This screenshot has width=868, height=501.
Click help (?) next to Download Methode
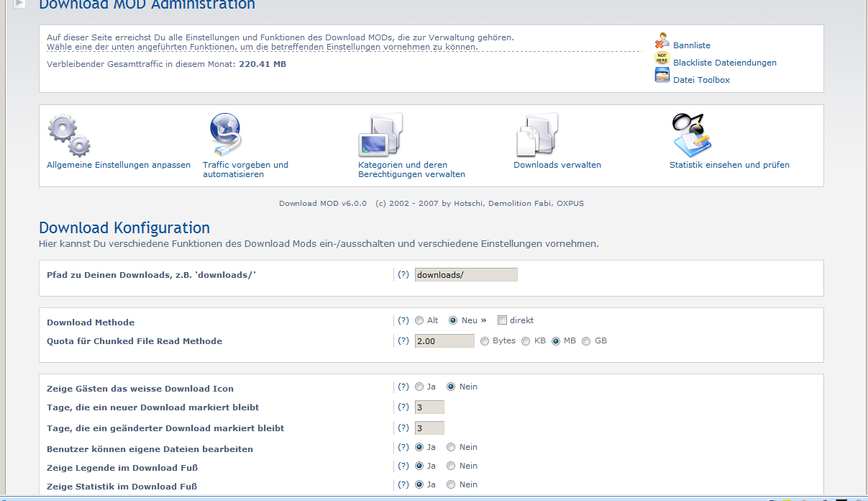tap(403, 320)
